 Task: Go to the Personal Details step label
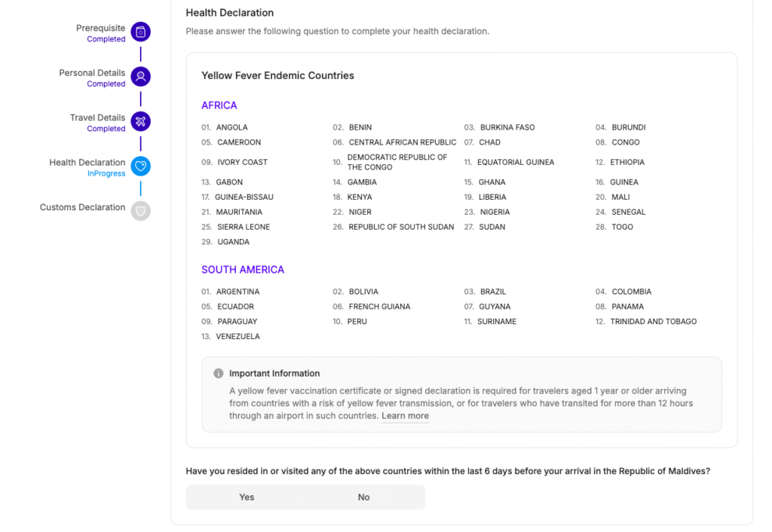coord(92,73)
